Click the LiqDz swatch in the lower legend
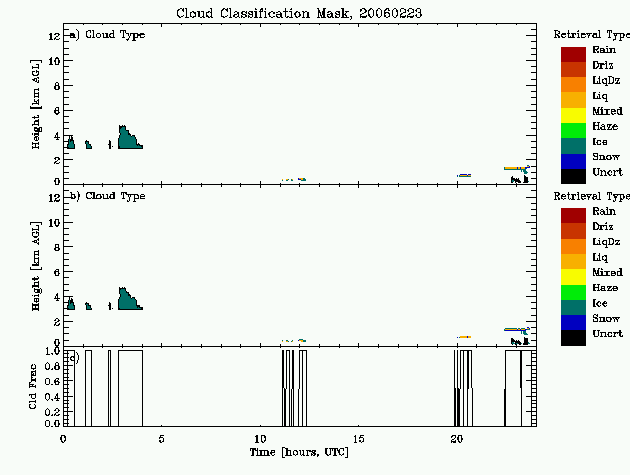Viewport: 630px width, 475px height. 573,246
